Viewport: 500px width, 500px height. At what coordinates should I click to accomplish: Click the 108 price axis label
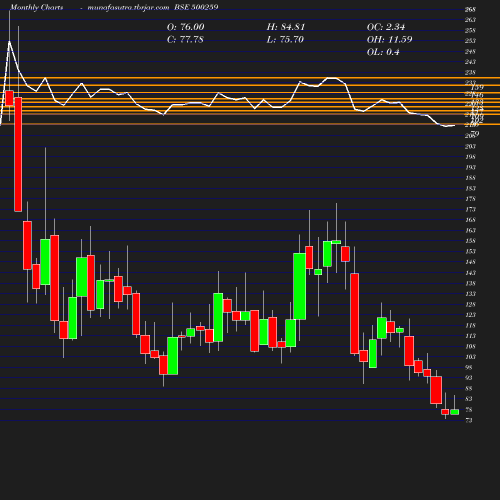coord(470,347)
